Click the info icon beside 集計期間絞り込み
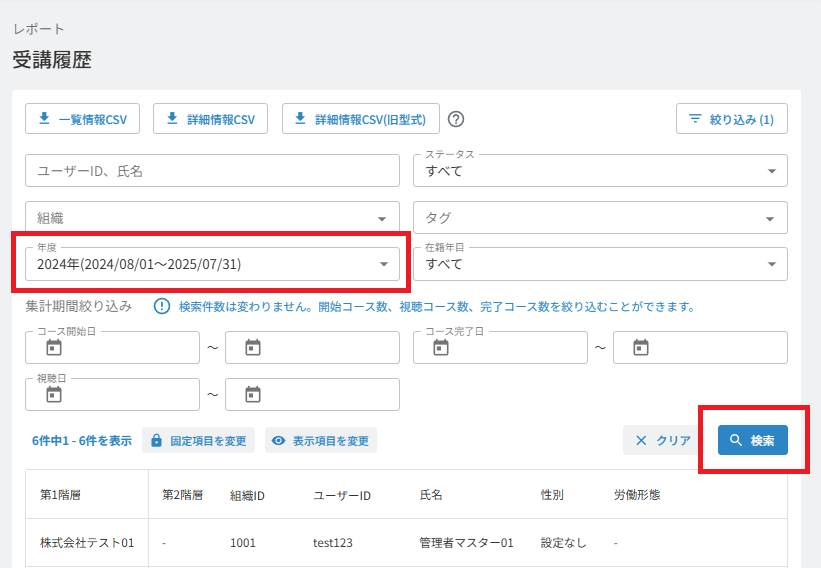This screenshot has height=568, width=821. click(162, 306)
